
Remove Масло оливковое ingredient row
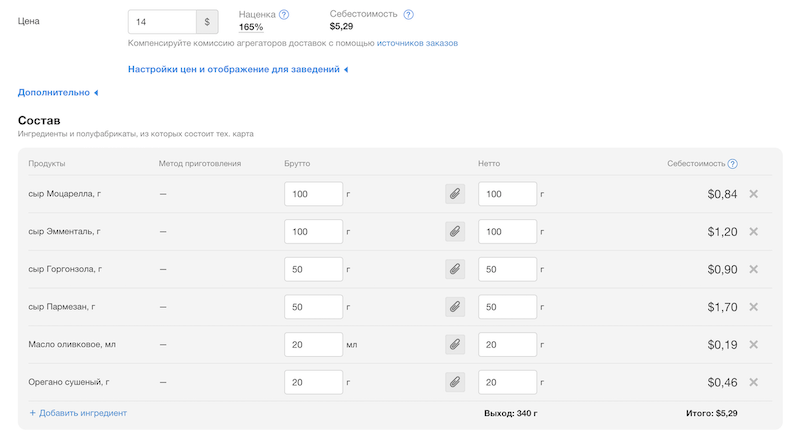[x=754, y=345]
